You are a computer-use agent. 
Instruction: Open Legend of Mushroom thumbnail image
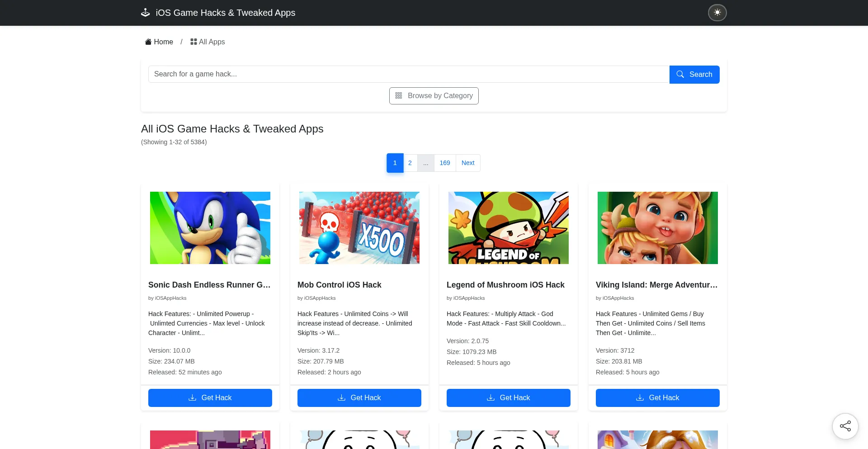(509, 228)
